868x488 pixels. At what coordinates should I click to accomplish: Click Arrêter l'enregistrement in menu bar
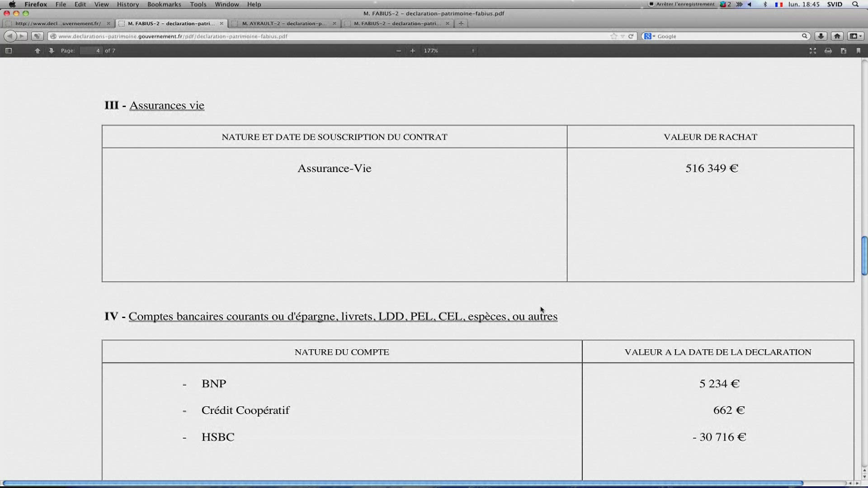tap(682, 4)
